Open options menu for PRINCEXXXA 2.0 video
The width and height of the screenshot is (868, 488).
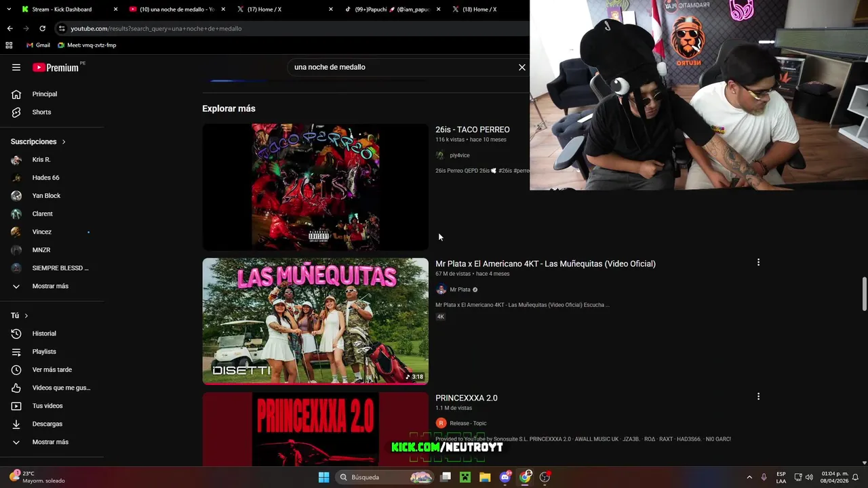(758, 396)
